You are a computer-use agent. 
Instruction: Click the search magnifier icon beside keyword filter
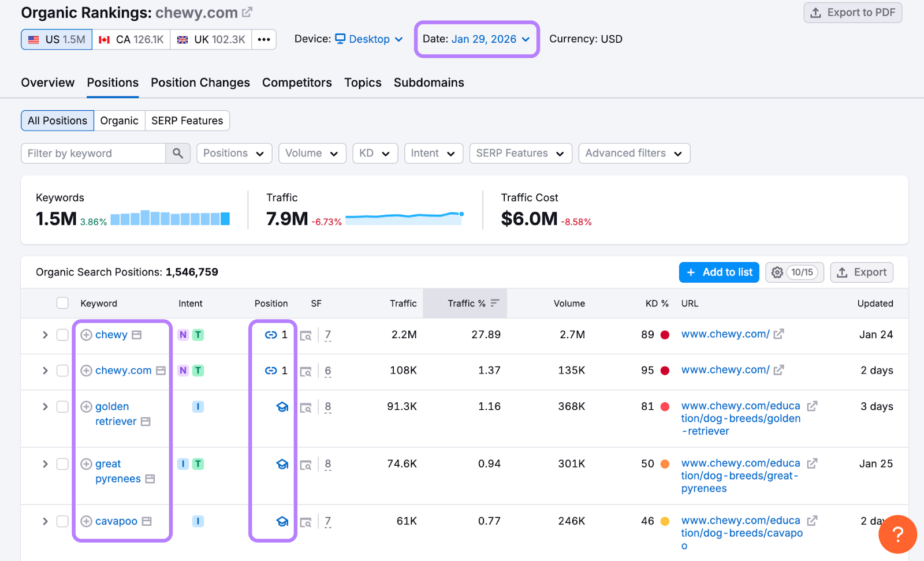178,154
